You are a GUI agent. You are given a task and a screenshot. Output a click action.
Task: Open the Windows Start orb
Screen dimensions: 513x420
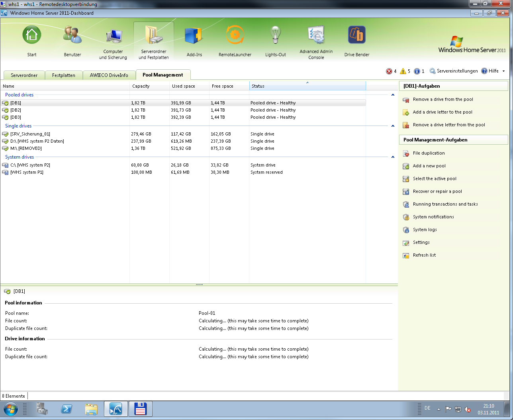[x=11, y=409]
